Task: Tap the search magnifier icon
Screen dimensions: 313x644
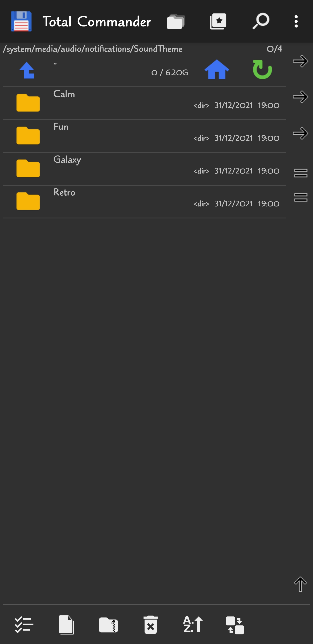Action: (260, 21)
